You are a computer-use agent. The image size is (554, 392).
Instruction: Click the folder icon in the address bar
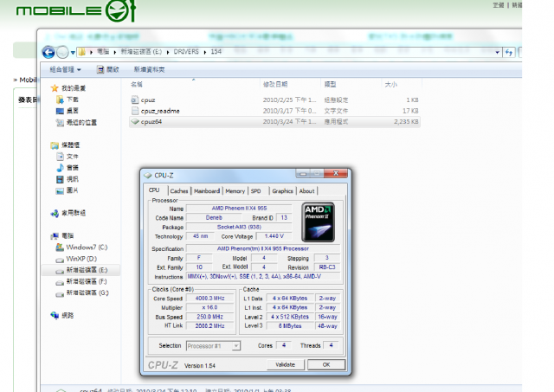[82, 52]
